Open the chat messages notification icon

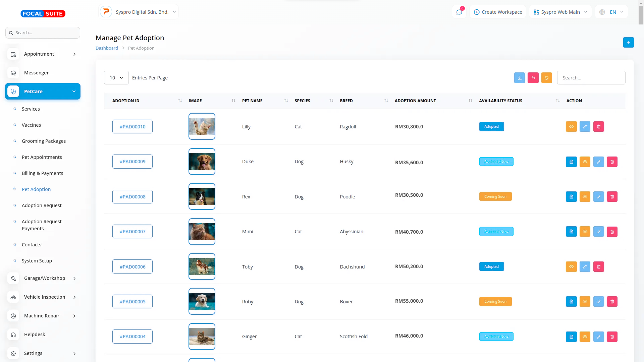click(x=459, y=12)
